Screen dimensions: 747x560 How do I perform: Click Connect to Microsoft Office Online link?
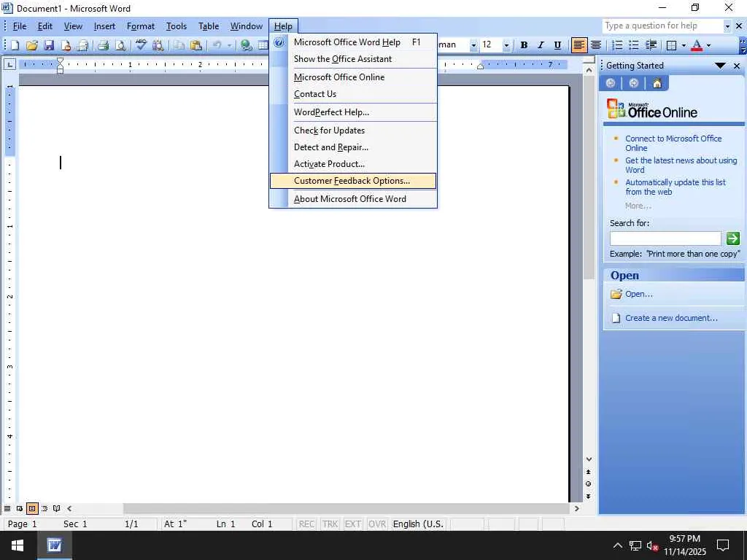pyautogui.click(x=673, y=144)
